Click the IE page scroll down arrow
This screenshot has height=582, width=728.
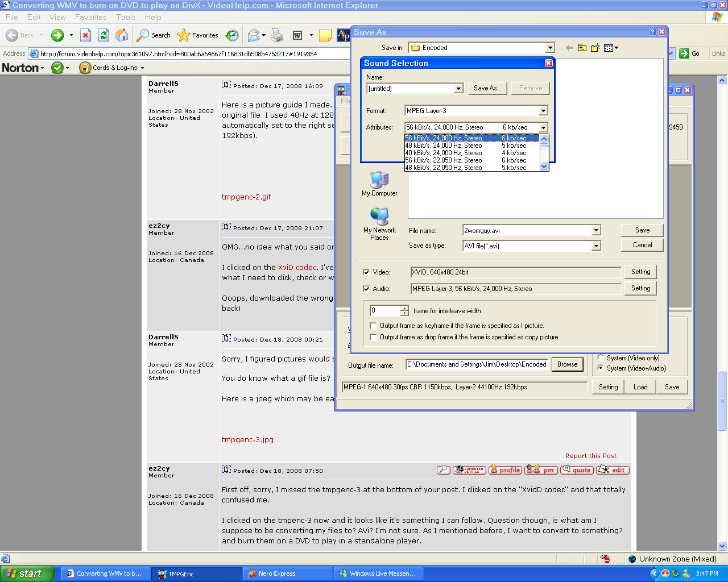[722, 546]
